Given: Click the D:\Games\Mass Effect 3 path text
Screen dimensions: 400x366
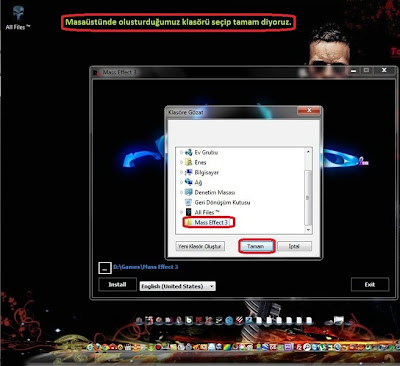Looking at the screenshot, I should (146, 267).
